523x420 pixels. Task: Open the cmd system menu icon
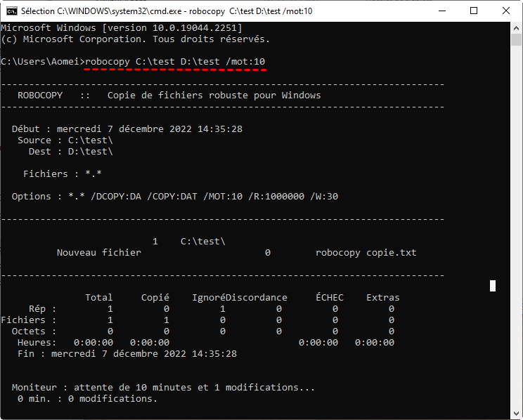(12, 11)
